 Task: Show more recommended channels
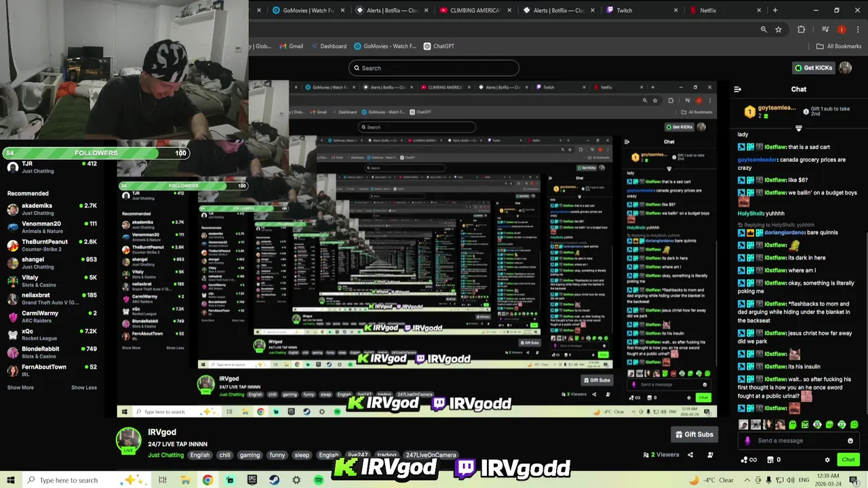click(x=20, y=388)
